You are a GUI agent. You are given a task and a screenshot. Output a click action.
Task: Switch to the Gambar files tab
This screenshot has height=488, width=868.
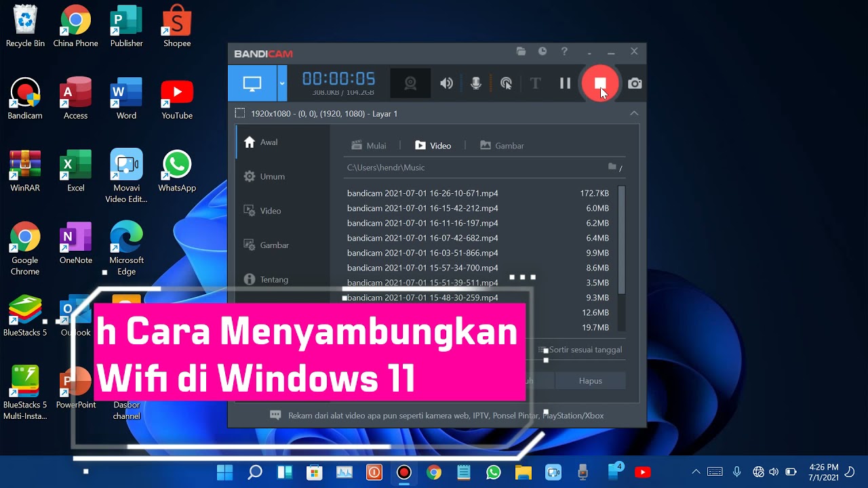click(502, 146)
